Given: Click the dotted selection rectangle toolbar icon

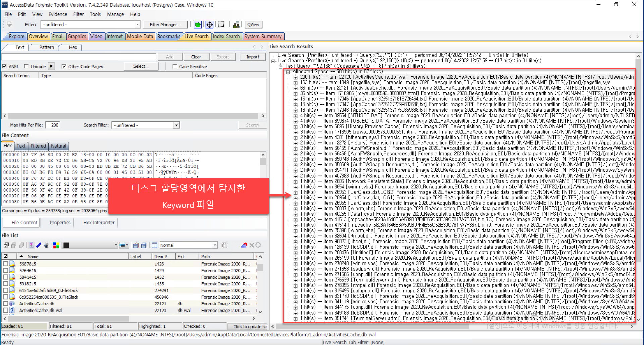Looking at the screenshot, I should click(221, 25).
